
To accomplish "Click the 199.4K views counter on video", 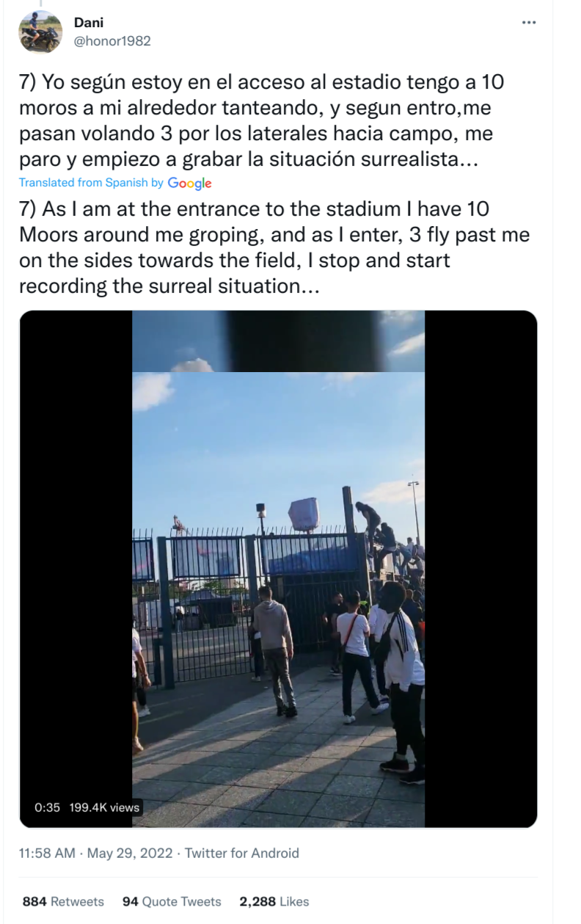I will click(x=104, y=807).
